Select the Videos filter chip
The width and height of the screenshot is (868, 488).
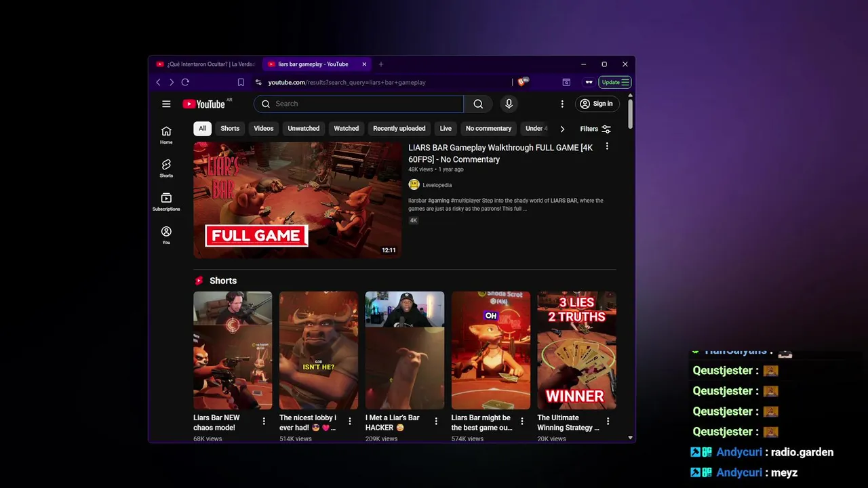point(264,129)
